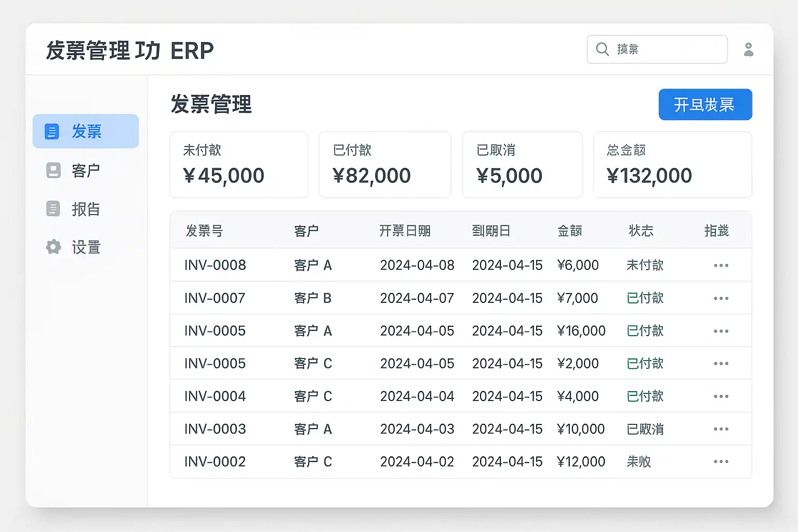Open settings via the gear icon
The image size is (798, 532).
tap(54, 247)
